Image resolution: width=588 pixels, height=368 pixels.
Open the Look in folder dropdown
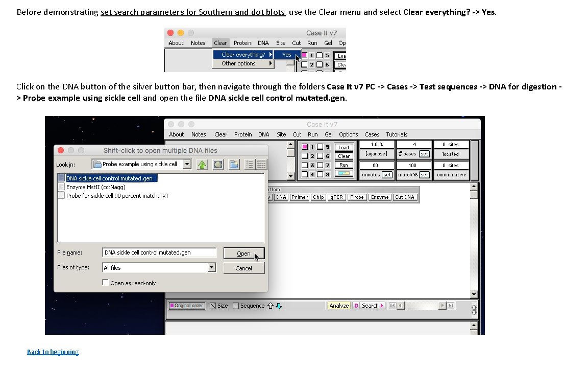186,164
